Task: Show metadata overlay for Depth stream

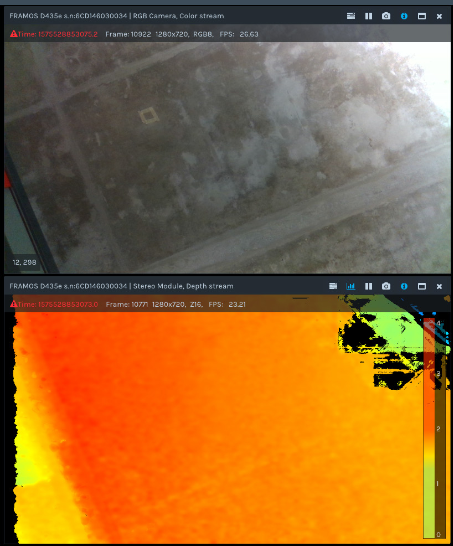Action: tap(333, 286)
